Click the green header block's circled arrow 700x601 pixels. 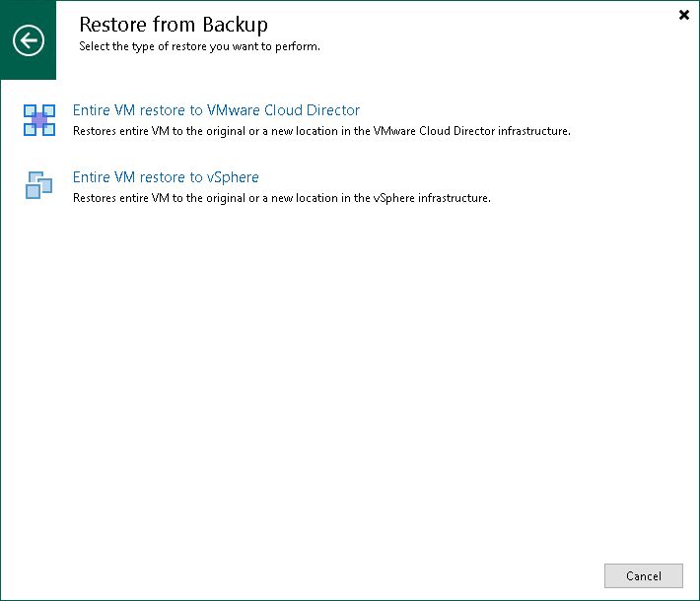click(x=29, y=40)
